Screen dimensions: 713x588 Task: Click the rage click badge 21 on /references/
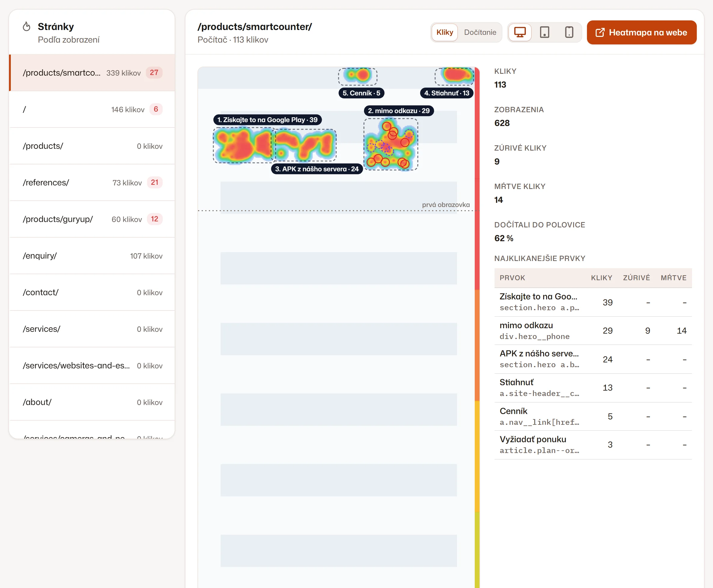tap(155, 182)
